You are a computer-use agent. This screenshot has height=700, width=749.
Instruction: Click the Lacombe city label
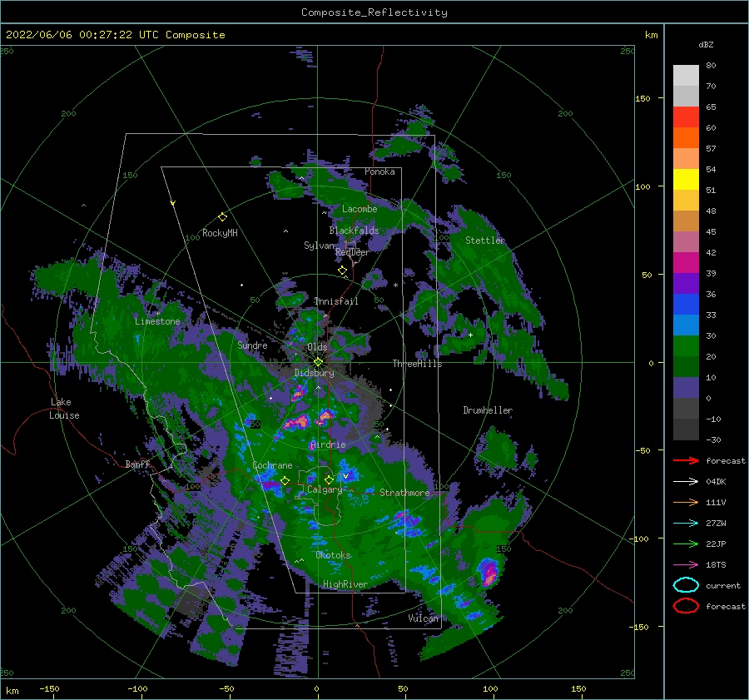click(360, 209)
